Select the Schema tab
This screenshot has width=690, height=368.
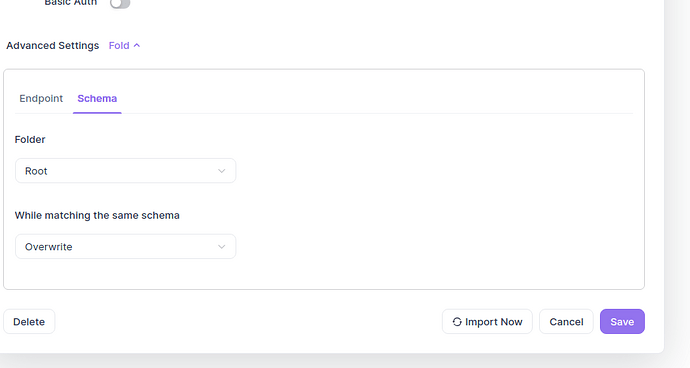click(97, 98)
